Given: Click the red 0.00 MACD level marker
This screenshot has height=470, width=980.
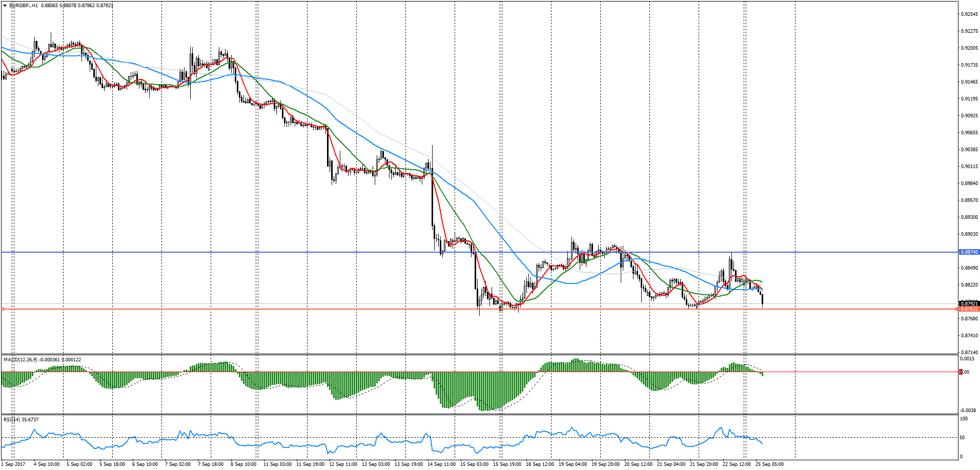Looking at the screenshot, I should [961, 372].
